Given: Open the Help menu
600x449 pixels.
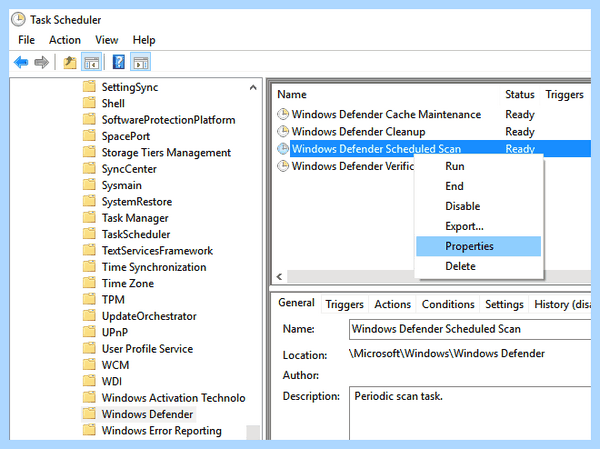Looking at the screenshot, I should tap(144, 40).
